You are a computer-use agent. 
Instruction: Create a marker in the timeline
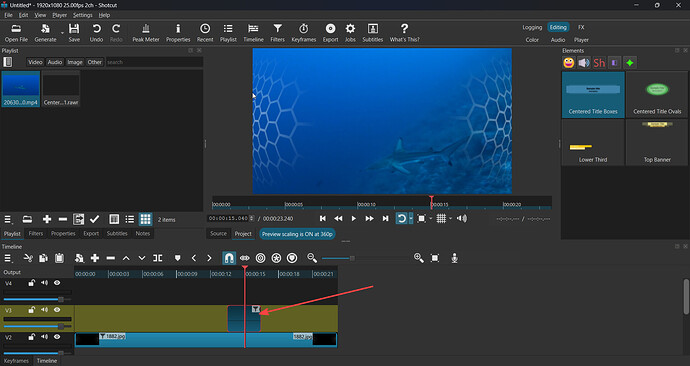tap(177, 258)
